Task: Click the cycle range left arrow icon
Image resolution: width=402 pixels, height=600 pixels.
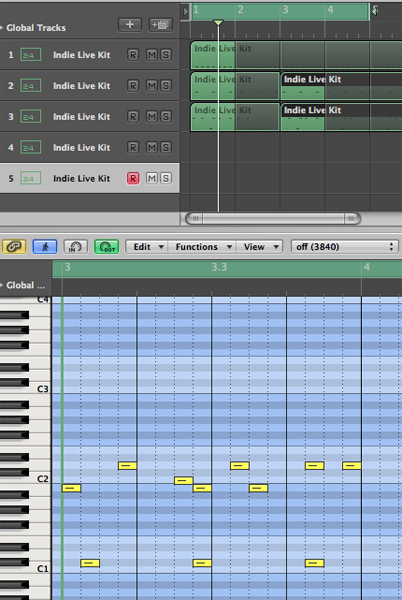Action: [x=186, y=11]
